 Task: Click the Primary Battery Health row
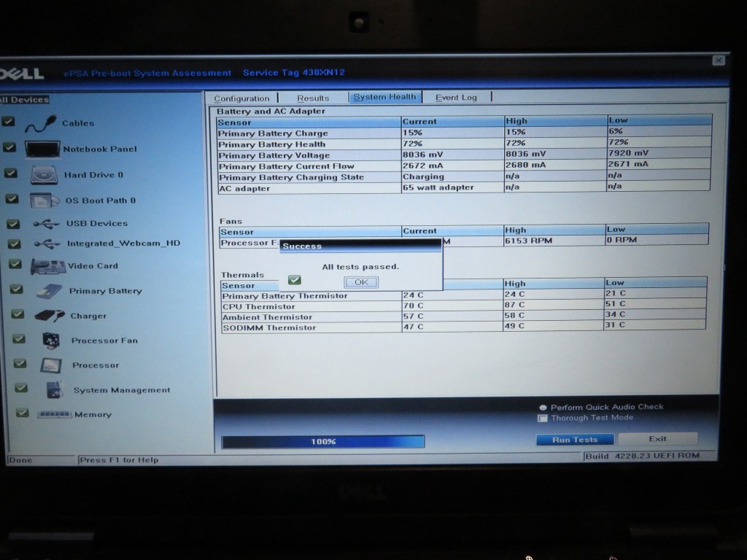(x=464, y=144)
